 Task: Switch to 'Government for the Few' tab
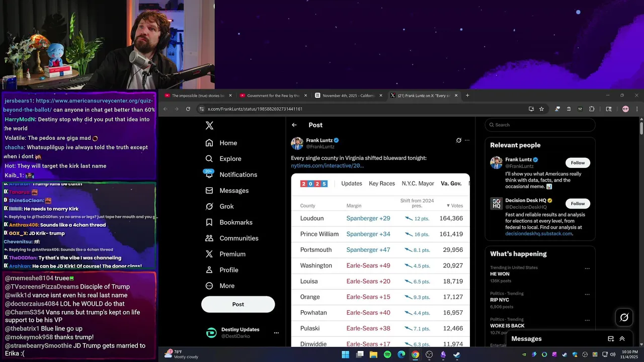point(273,96)
